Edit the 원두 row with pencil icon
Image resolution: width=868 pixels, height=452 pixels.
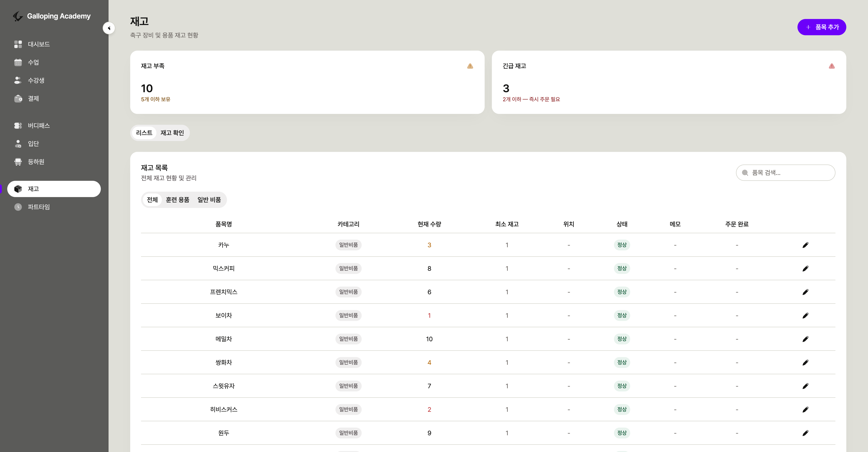[805, 433]
